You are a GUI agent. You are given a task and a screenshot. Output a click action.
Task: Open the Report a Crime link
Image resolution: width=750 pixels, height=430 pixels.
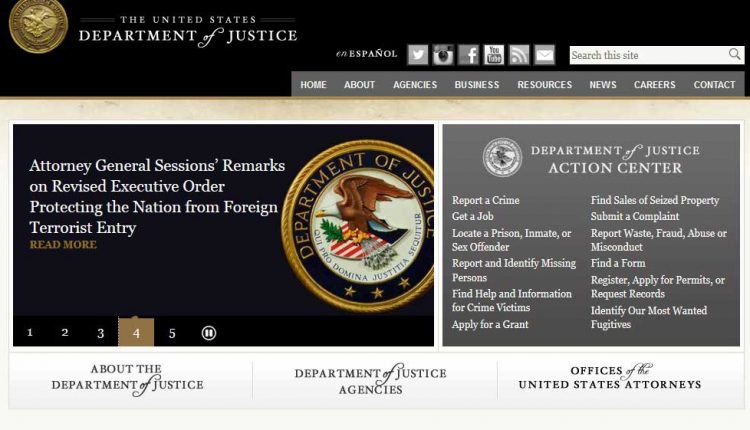485,200
